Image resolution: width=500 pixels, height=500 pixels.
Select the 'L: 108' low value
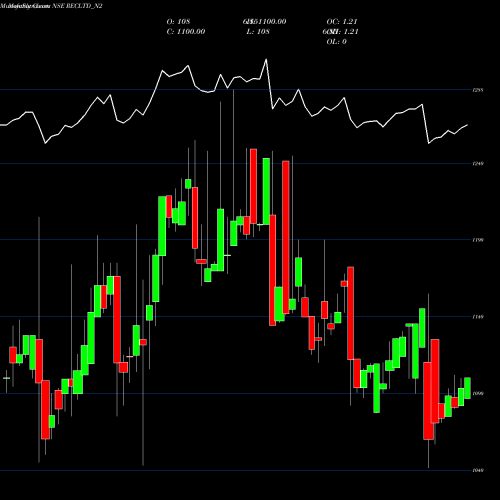click(x=258, y=32)
